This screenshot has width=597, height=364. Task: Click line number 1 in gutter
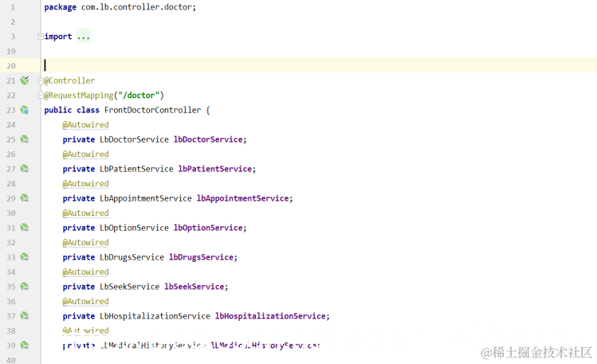[13, 7]
